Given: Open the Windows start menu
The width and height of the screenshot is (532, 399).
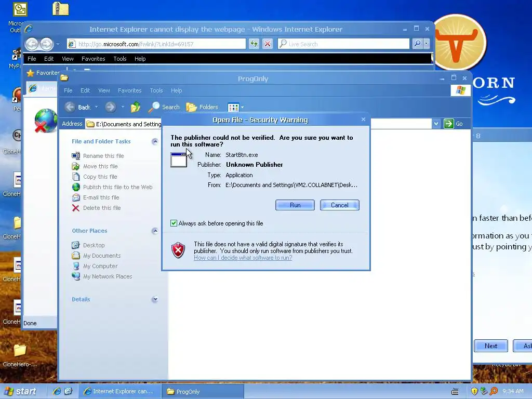Looking at the screenshot, I should click(20, 391).
